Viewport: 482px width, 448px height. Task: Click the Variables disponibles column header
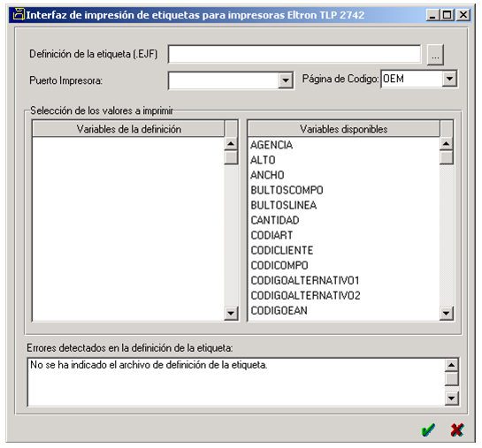[x=343, y=129]
